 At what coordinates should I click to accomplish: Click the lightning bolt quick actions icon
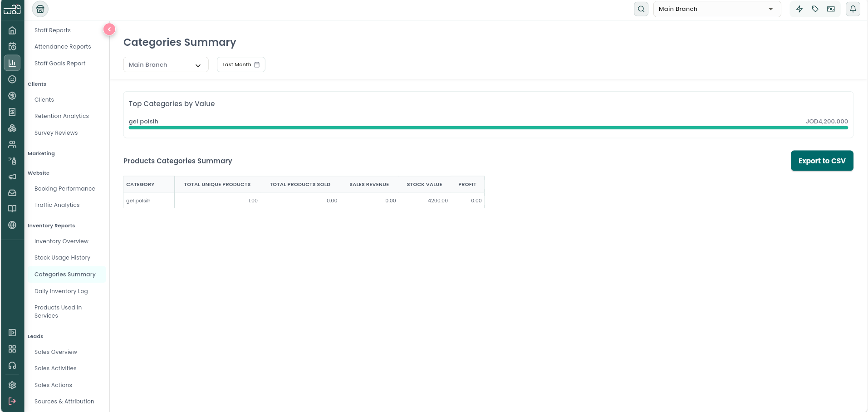tap(799, 9)
